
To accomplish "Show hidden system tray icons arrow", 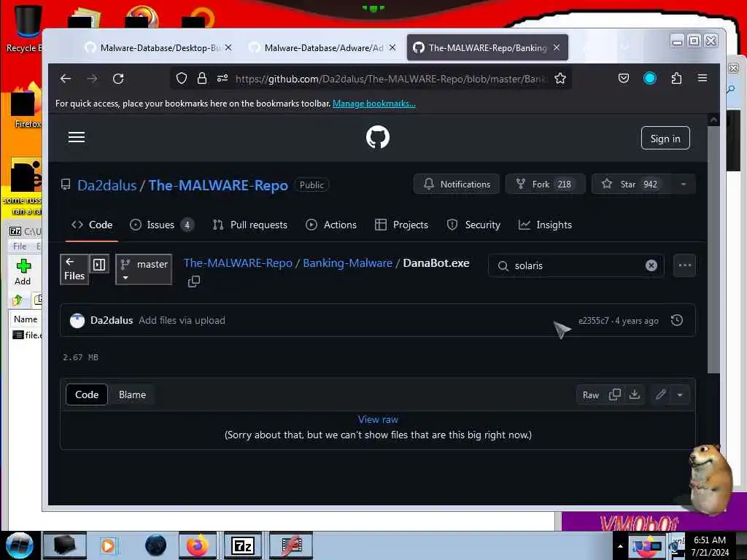I will [x=620, y=546].
